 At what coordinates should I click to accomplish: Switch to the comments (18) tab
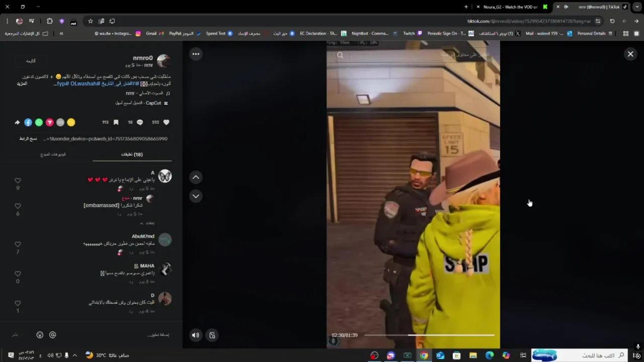coord(132,154)
